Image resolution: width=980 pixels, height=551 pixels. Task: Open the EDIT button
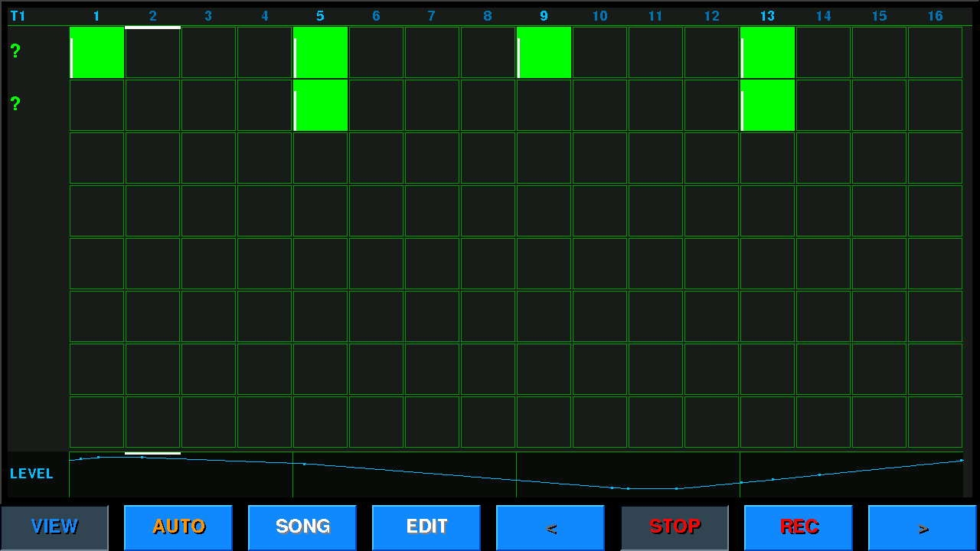point(426,527)
